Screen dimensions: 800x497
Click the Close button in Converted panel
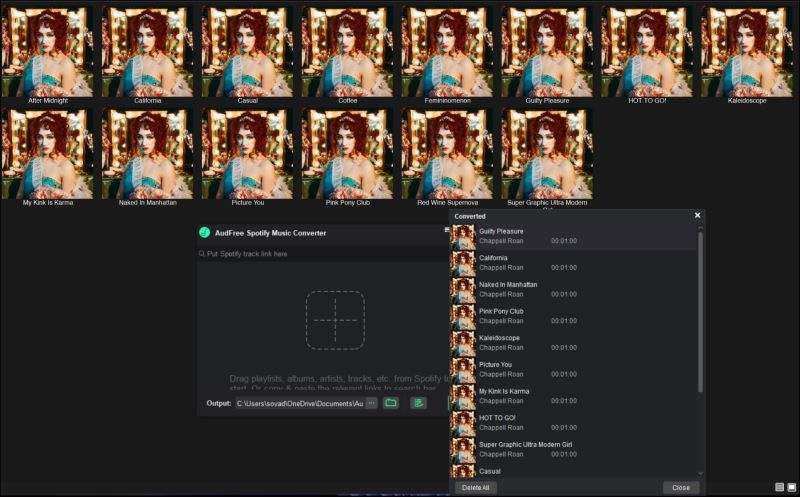(681, 487)
